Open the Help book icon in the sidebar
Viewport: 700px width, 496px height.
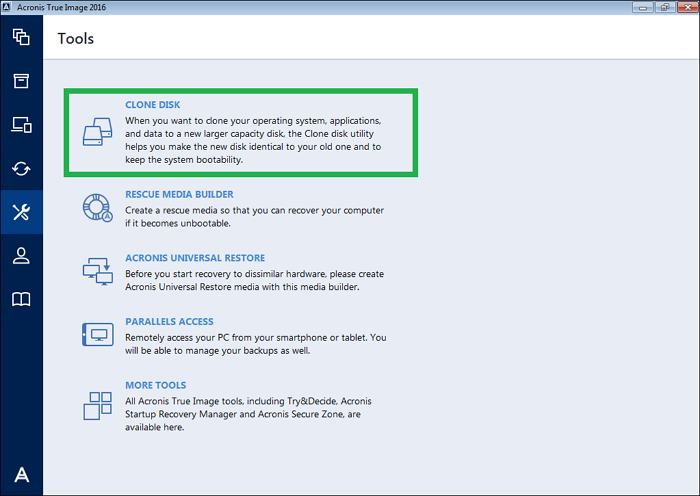[21, 299]
